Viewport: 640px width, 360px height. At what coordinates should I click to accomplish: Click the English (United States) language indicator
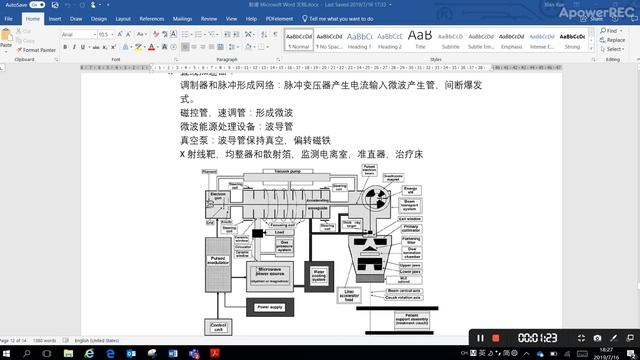tap(97, 340)
